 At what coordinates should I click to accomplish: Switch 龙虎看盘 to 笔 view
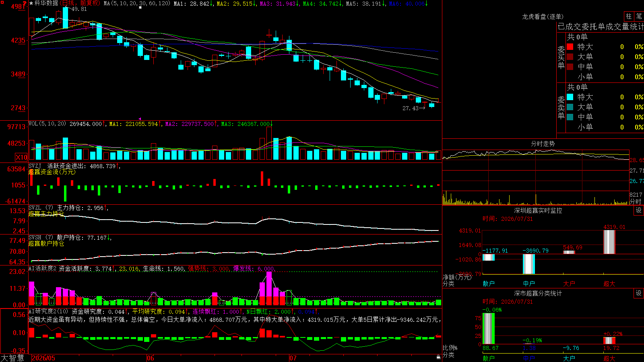tap(639, 16)
